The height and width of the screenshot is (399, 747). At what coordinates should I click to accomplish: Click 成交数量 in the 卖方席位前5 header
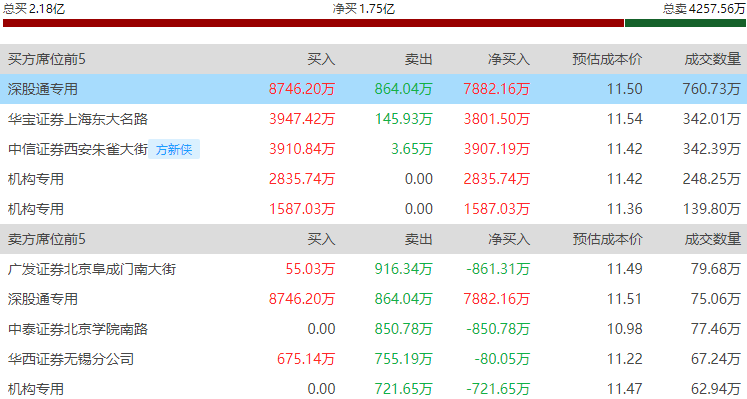pyautogui.click(x=713, y=239)
